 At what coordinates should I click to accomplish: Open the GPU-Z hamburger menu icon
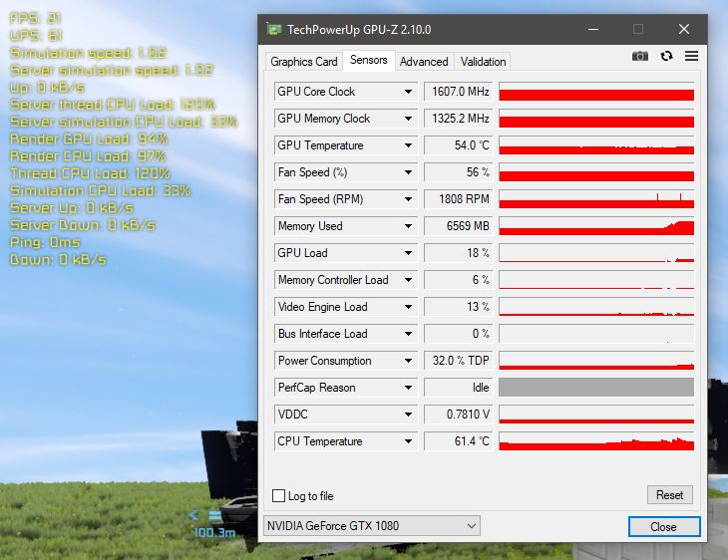pyautogui.click(x=691, y=57)
